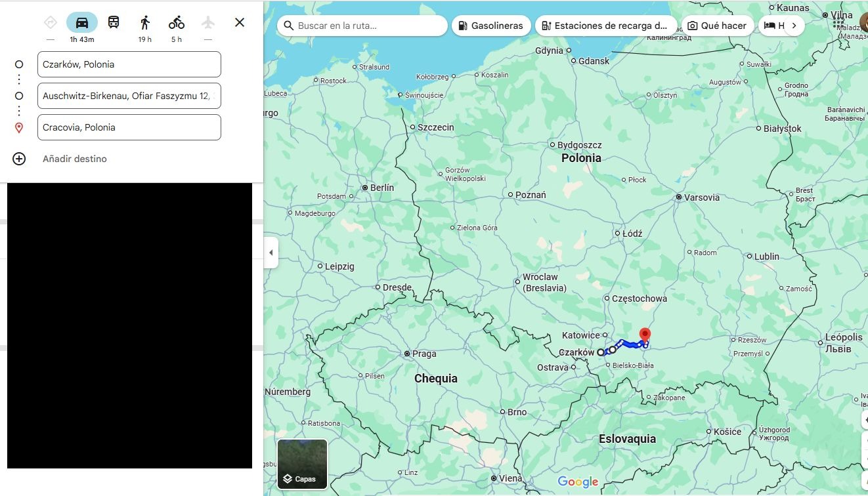This screenshot has height=496, width=868.
Task: Click the plus icon to add destination
Action: click(19, 159)
